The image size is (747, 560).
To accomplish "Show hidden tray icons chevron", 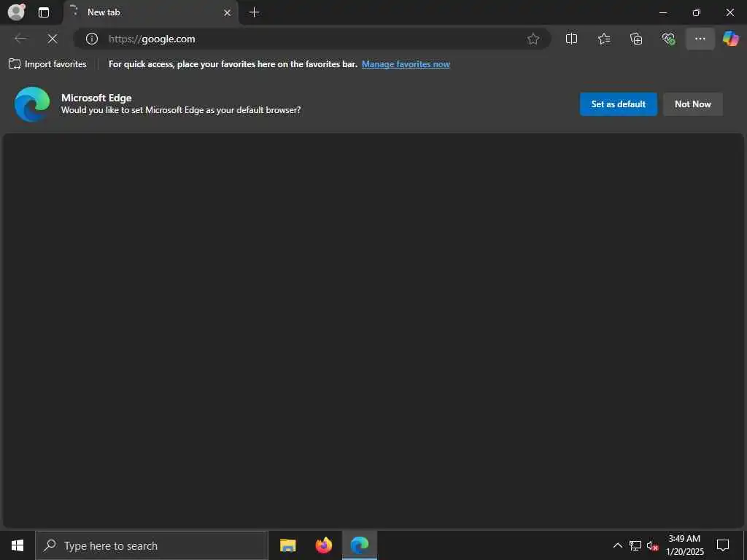I will (617, 545).
